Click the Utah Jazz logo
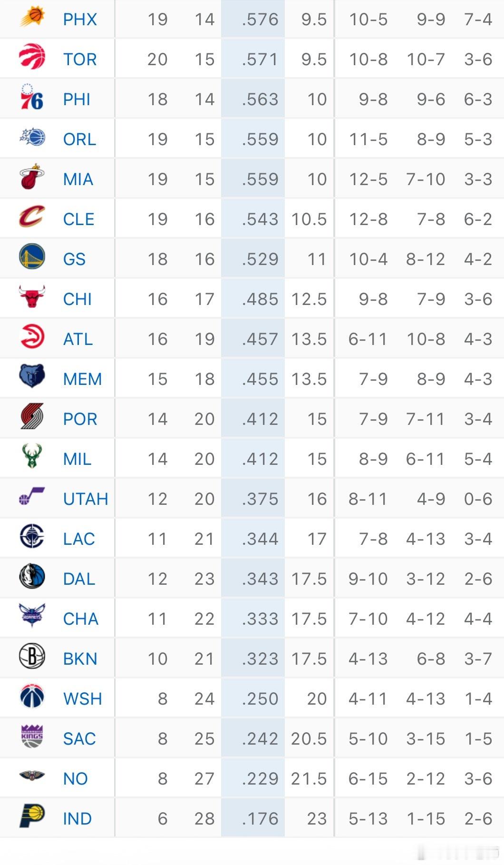 [31, 499]
